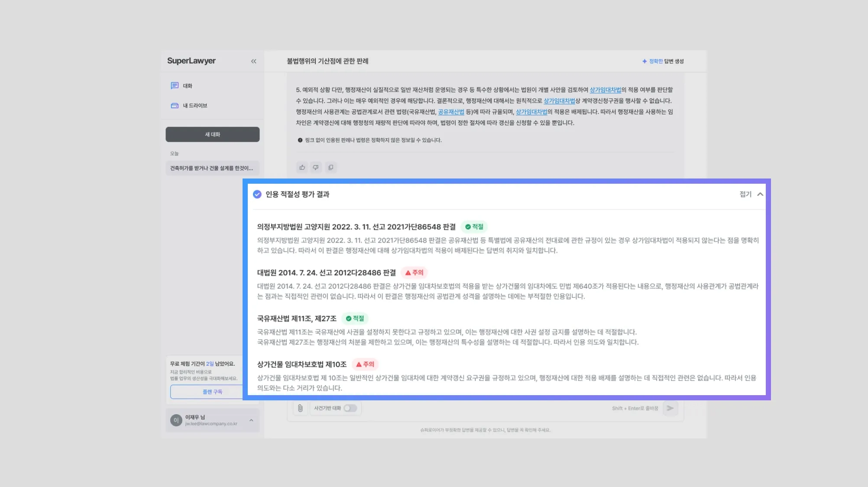Image resolution: width=868 pixels, height=487 pixels.
Task: Click the thumbs-up feedback icon
Action: 302,168
